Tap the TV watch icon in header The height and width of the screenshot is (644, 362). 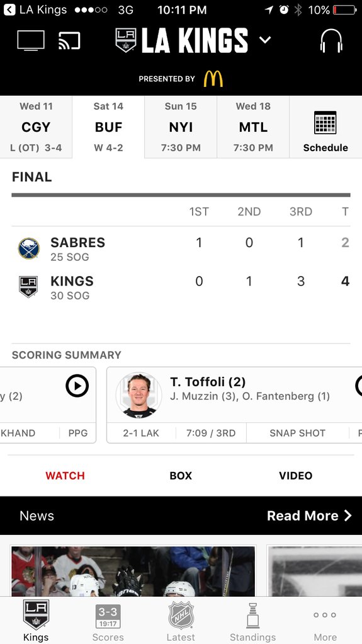31,41
